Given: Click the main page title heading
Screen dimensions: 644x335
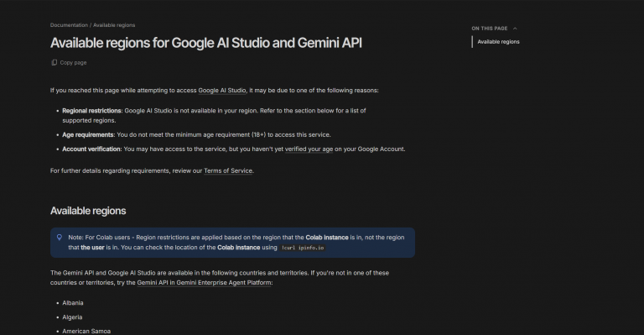Looking at the screenshot, I should 206,43.
